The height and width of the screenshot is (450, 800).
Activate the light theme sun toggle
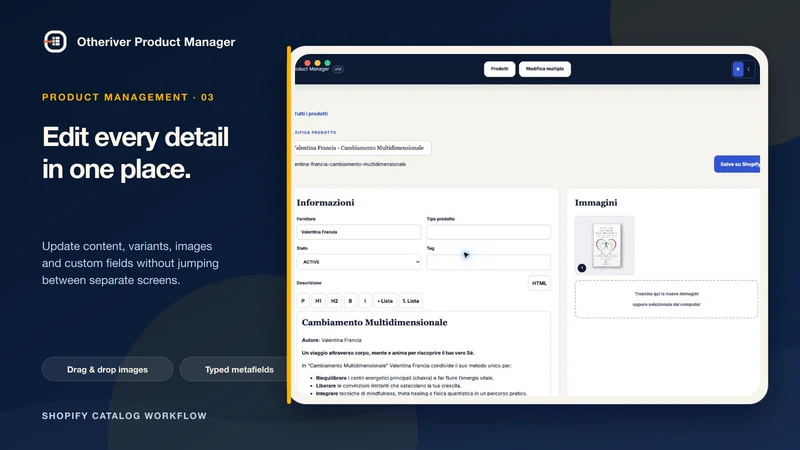(738, 69)
